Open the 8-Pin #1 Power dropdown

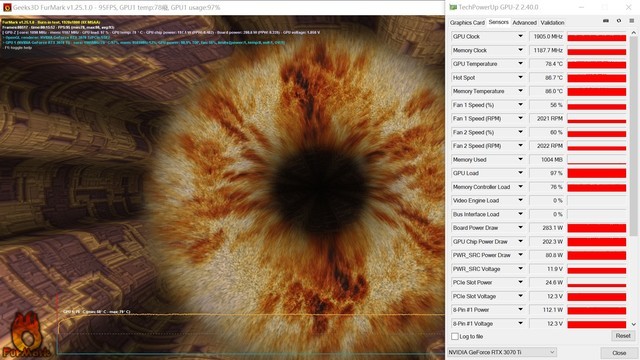520,310
